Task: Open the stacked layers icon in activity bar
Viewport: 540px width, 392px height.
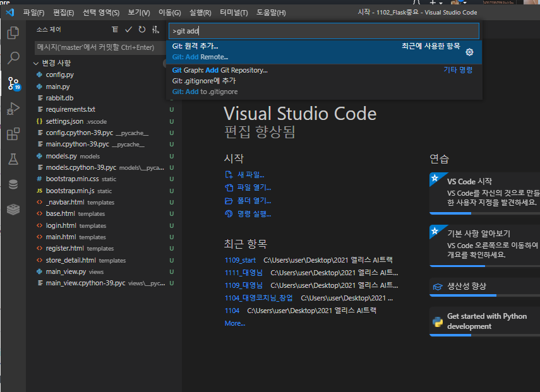Action: point(13,209)
